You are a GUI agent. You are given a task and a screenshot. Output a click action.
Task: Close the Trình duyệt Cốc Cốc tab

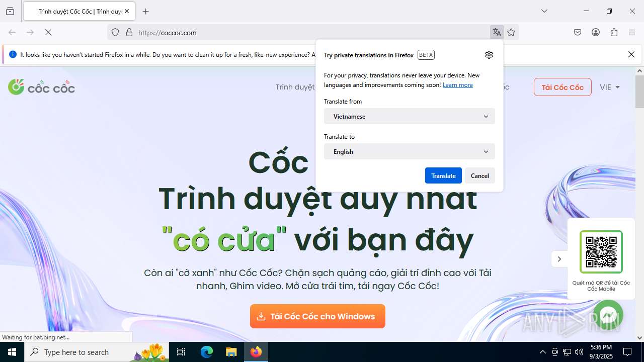pyautogui.click(x=127, y=11)
